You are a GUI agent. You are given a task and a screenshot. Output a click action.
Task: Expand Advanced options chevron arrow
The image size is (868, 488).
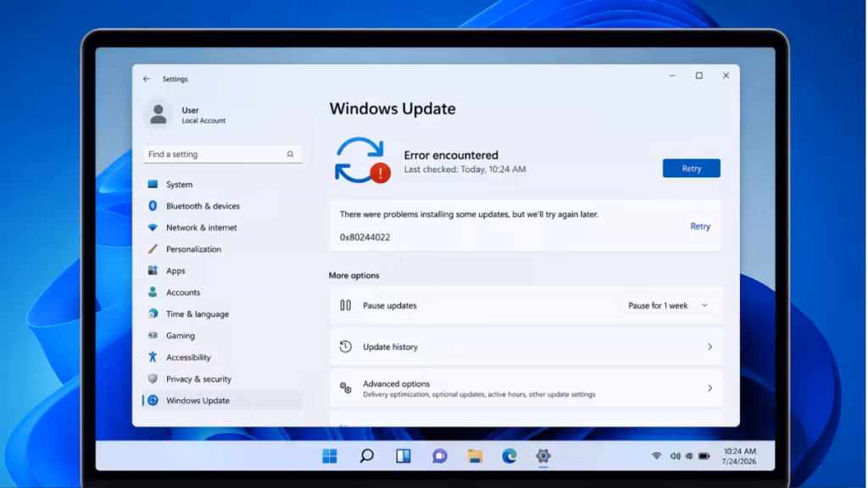[x=709, y=388]
